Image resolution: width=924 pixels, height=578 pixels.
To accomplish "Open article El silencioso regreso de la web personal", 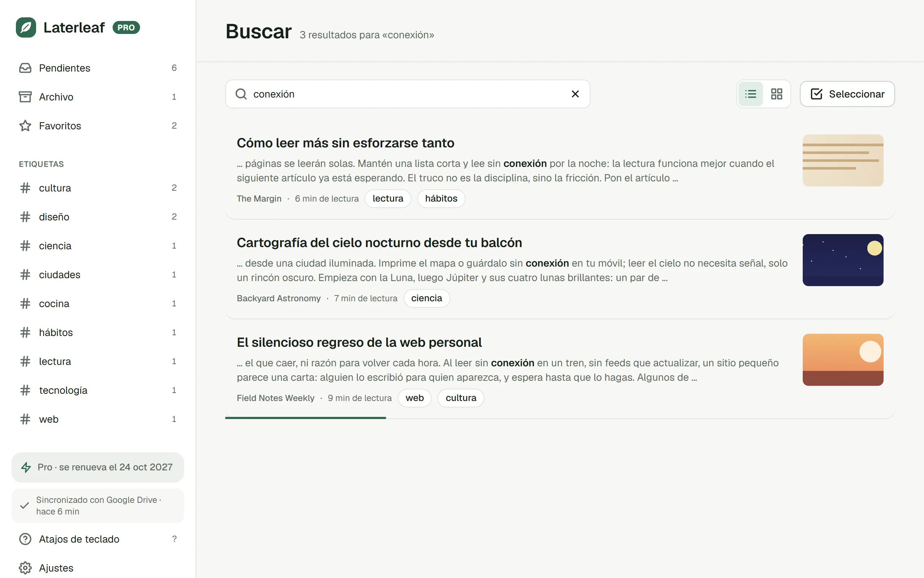I will coord(359,342).
